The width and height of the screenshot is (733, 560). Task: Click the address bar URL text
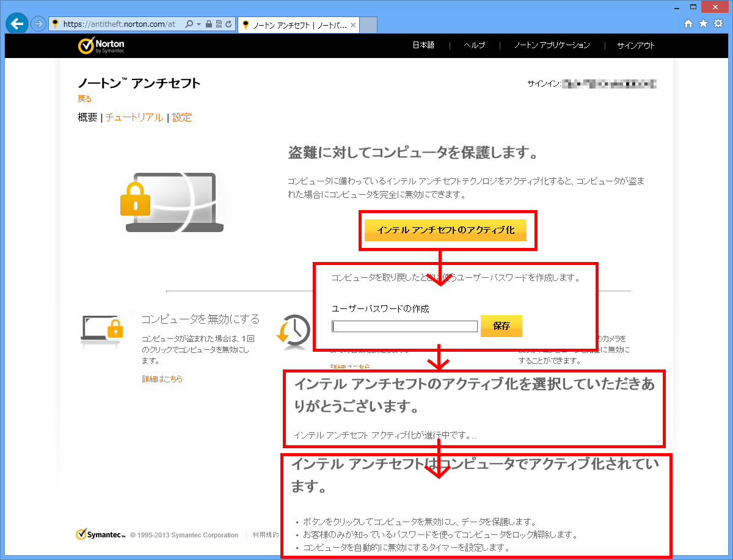[x=119, y=24]
